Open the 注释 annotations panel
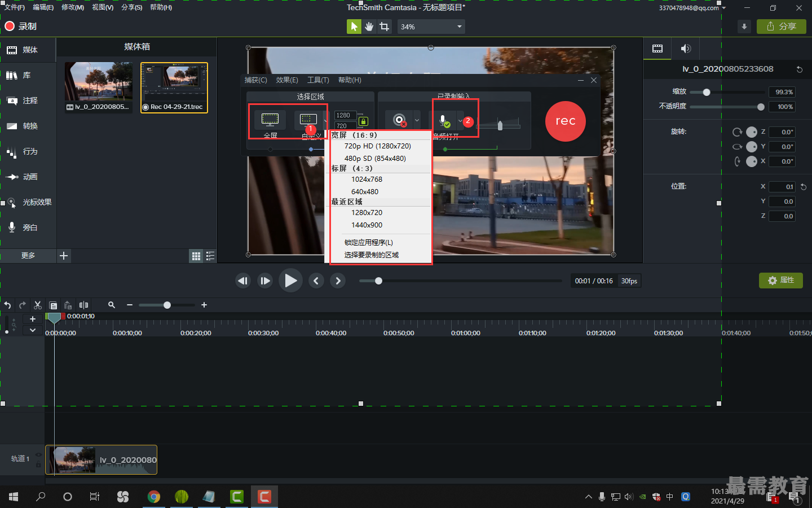The width and height of the screenshot is (812, 508). coord(28,101)
